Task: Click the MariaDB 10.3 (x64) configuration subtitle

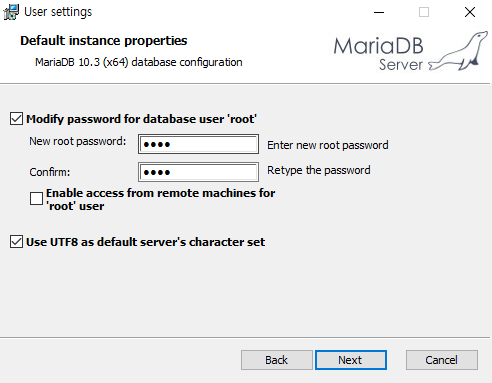Action: click(139, 62)
